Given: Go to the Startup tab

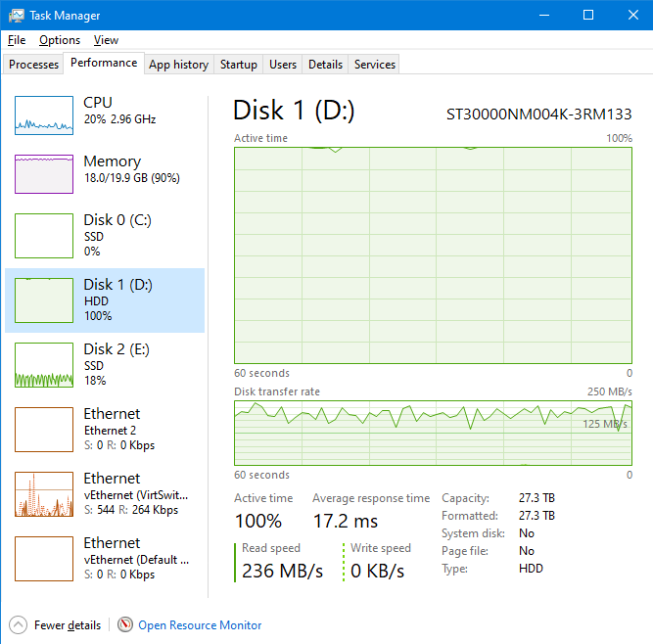Looking at the screenshot, I should (239, 65).
